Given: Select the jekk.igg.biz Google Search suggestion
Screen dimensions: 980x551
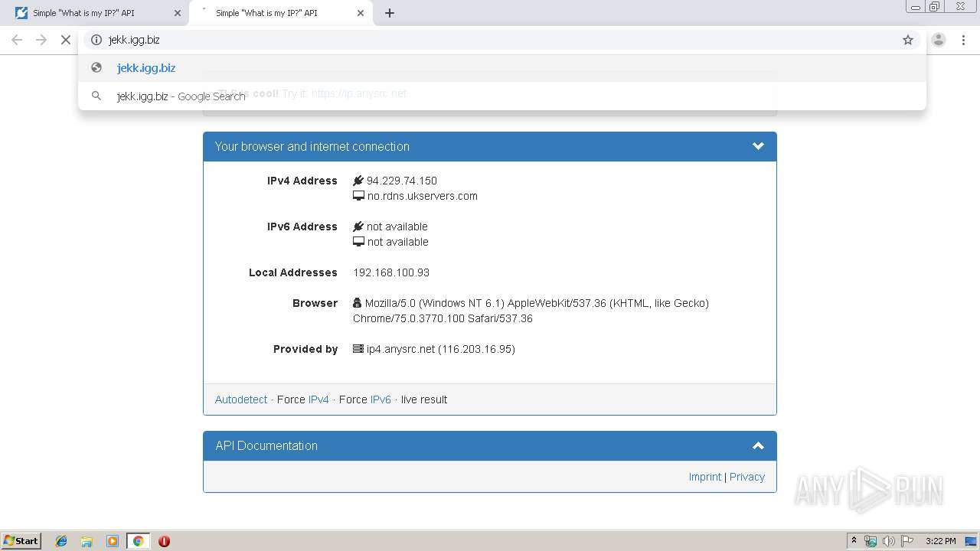Looking at the screenshot, I should [x=501, y=96].
